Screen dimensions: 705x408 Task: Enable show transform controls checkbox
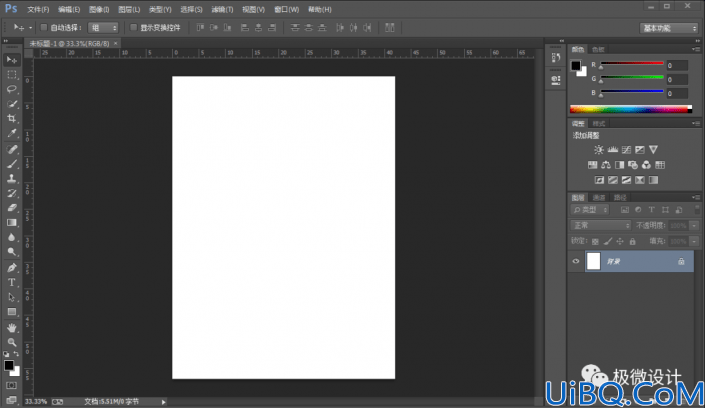click(x=133, y=27)
